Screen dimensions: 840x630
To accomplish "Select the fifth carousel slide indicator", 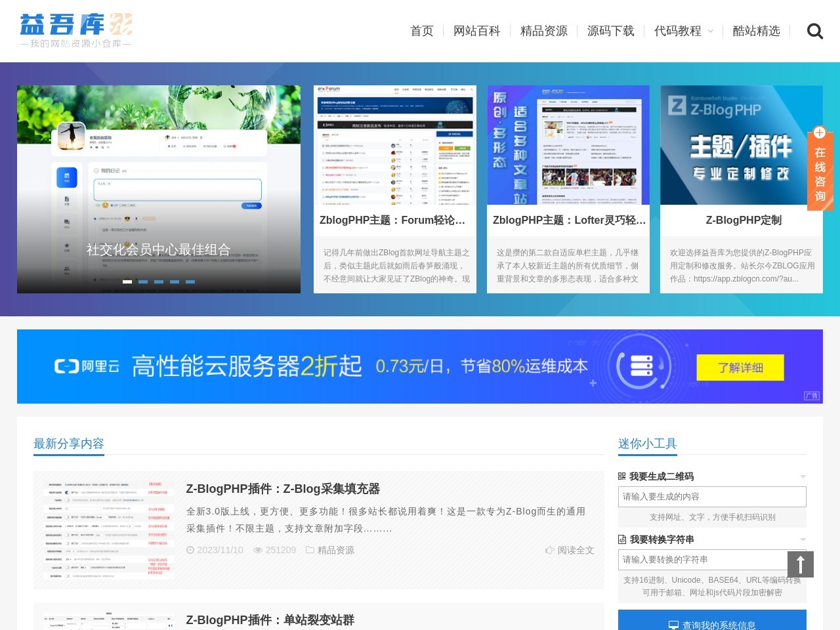I will click(x=190, y=282).
